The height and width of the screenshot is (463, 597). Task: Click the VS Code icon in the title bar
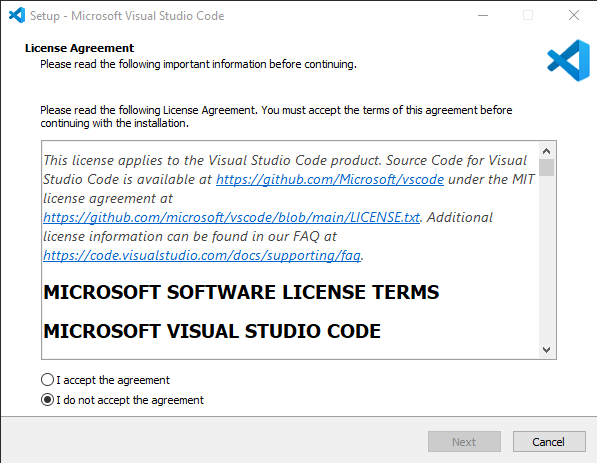(17, 16)
